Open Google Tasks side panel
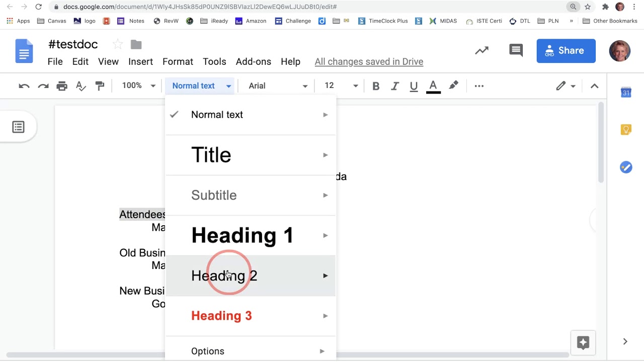The image size is (644, 362). pyautogui.click(x=626, y=167)
